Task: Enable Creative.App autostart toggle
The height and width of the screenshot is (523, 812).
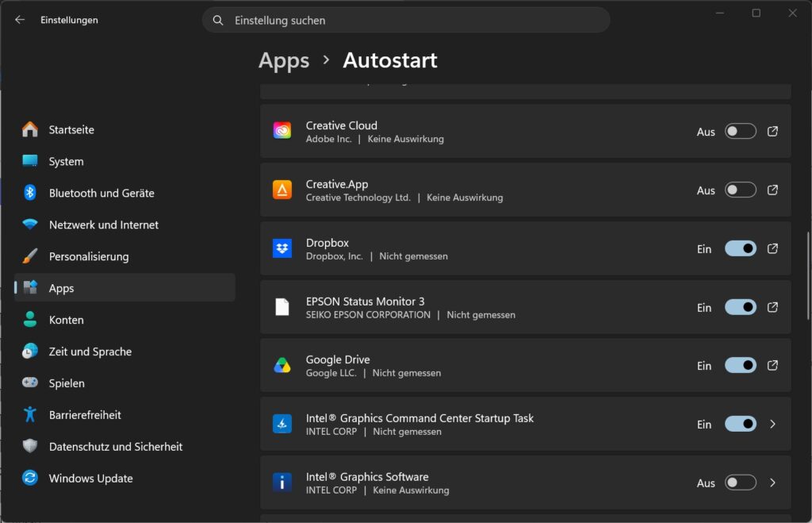Action: (741, 190)
